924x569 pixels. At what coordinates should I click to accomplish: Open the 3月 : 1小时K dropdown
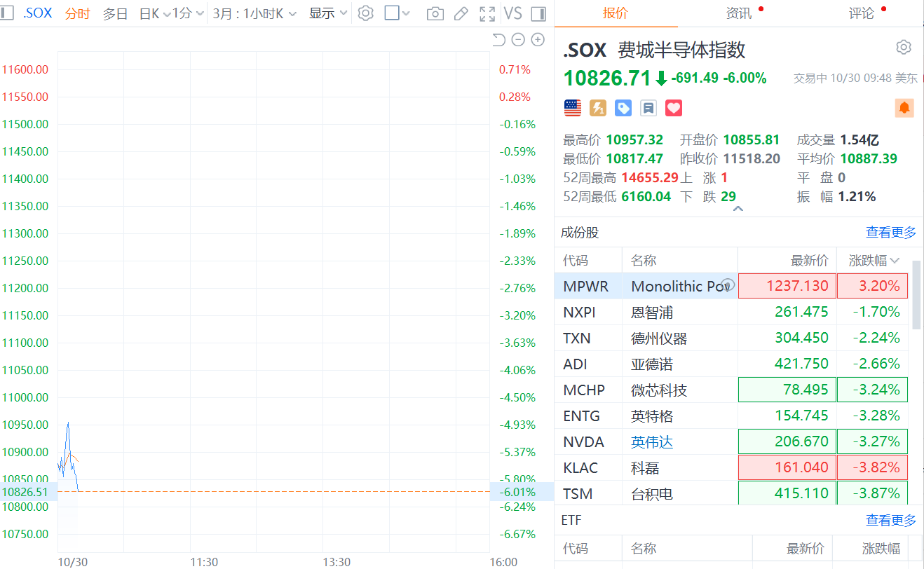pyautogui.click(x=254, y=13)
